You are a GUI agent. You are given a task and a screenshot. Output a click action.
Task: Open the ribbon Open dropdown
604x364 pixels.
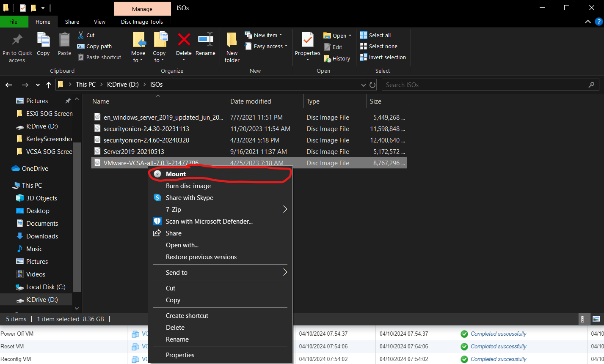click(x=337, y=36)
